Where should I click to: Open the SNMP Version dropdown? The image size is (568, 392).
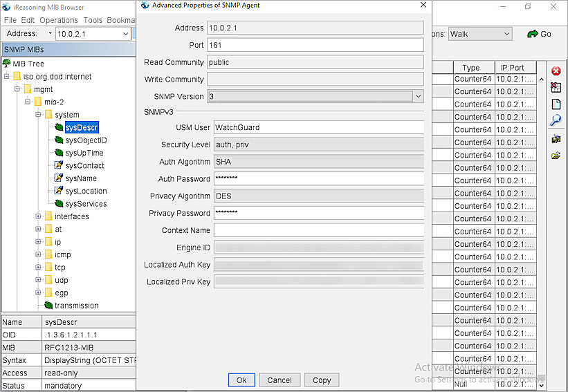pos(419,97)
